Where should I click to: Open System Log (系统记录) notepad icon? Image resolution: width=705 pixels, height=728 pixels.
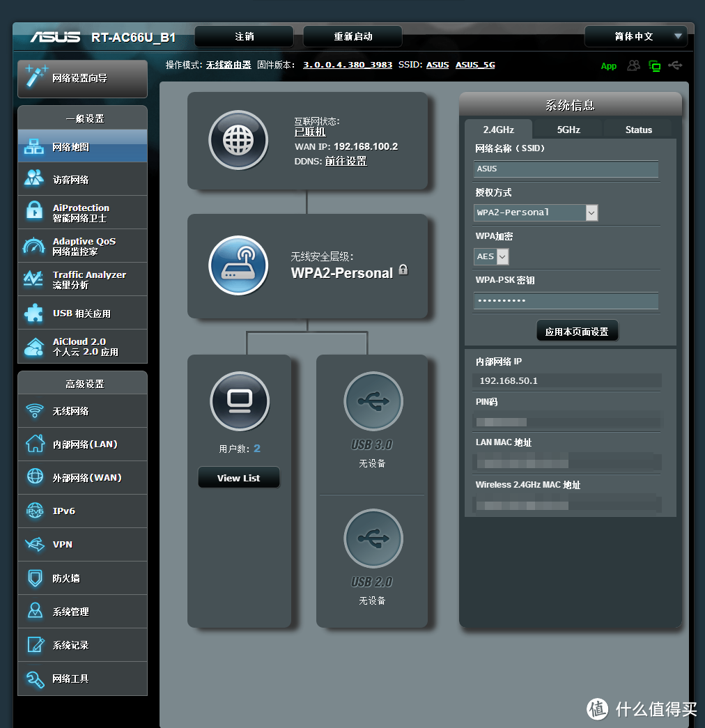click(x=35, y=644)
